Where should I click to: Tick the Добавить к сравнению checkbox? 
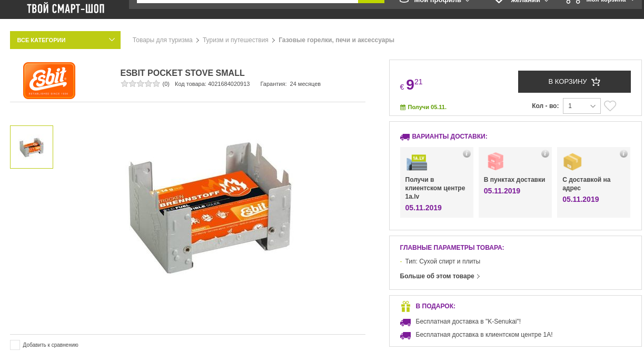point(15,345)
